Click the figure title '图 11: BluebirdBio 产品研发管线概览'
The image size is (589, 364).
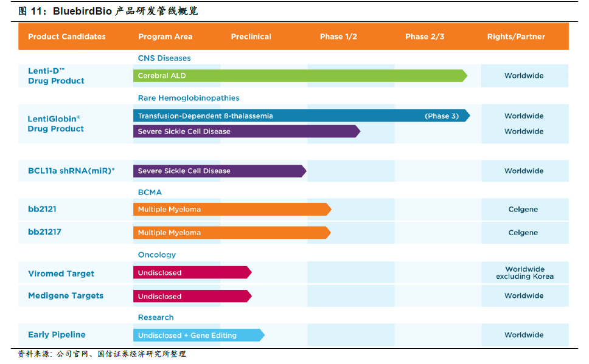(x=108, y=12)
